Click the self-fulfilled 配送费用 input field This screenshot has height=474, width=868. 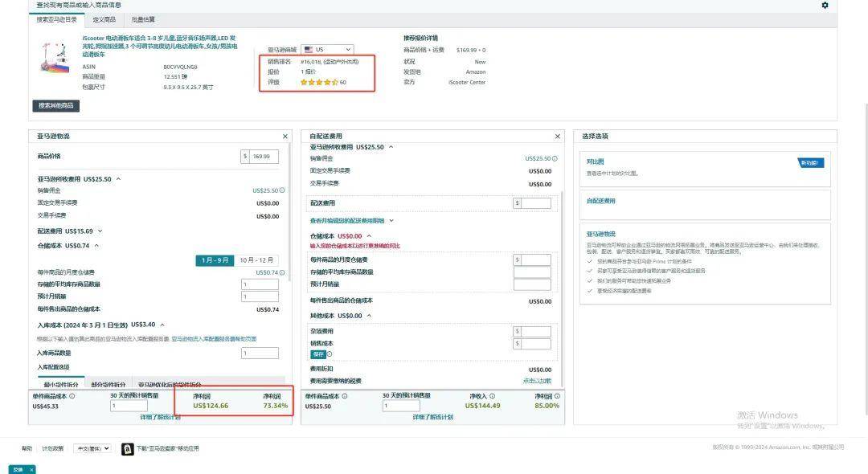point(536,203)
